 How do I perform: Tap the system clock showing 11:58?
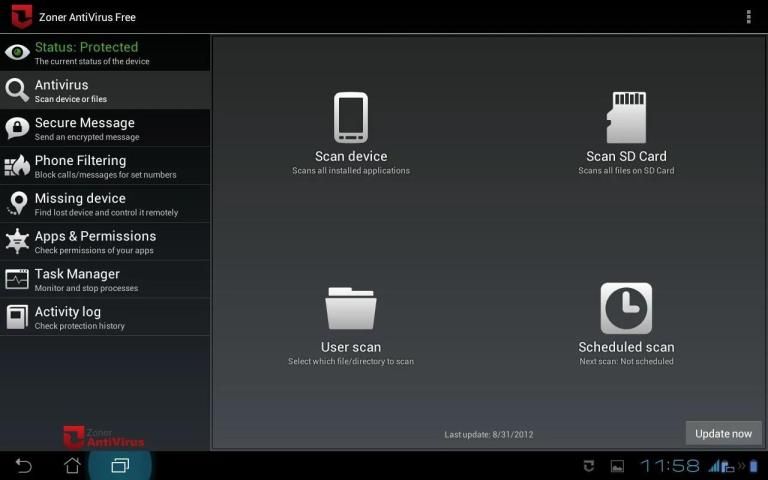point(669,466)
